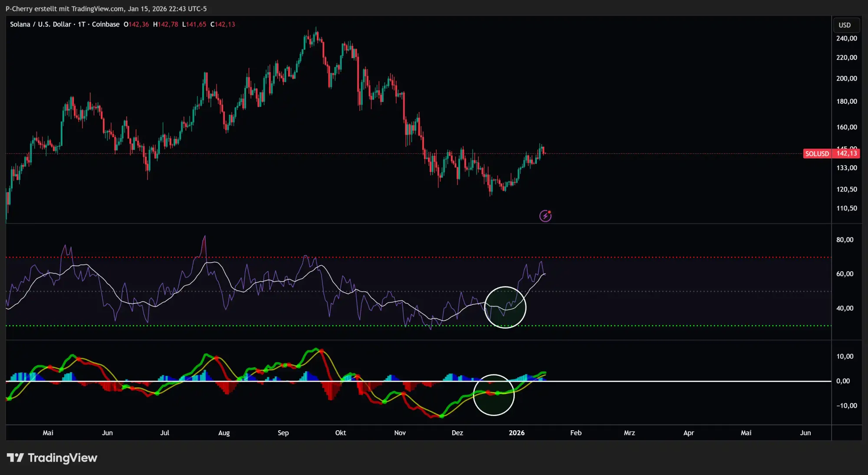Open the USD currency button on the price scale

(845, 25)
